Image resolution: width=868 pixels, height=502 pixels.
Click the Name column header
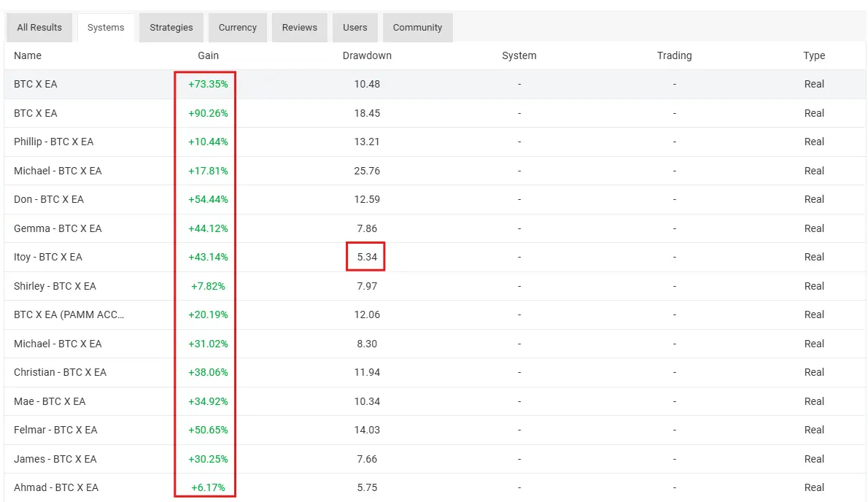(28, 55)
